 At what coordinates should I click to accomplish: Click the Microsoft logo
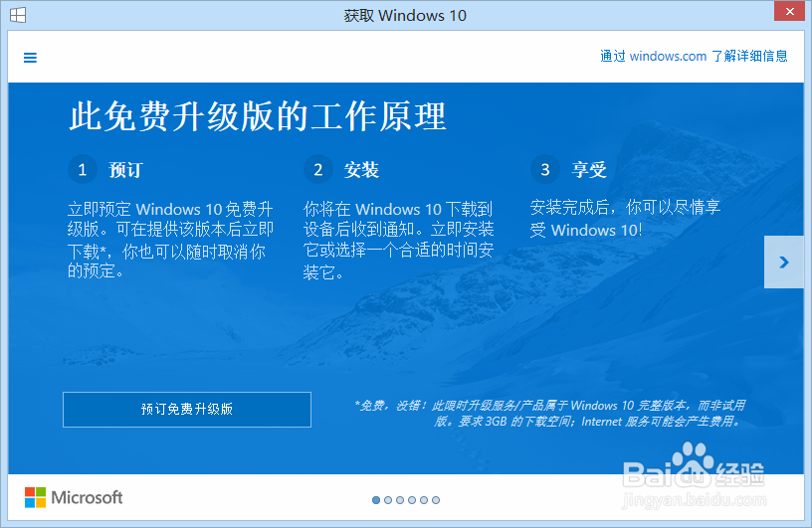click(74, 497)
